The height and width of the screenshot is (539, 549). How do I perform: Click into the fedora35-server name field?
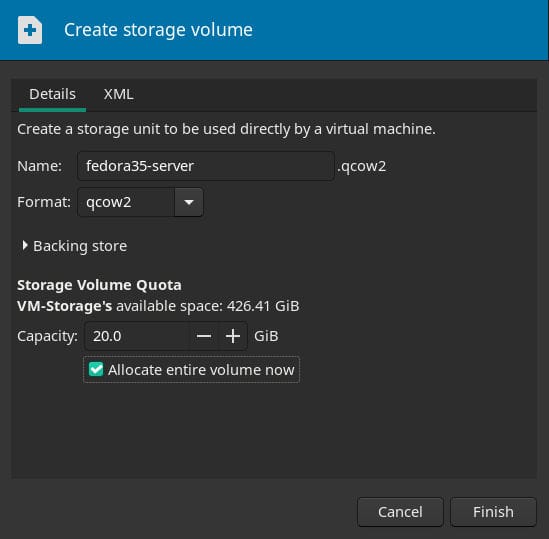tap(206, 166)
